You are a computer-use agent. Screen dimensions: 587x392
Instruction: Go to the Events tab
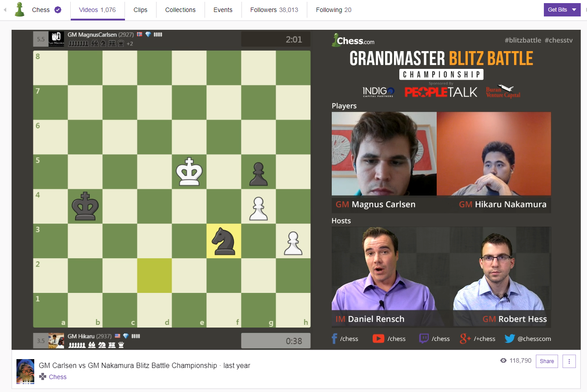(223, 10)
